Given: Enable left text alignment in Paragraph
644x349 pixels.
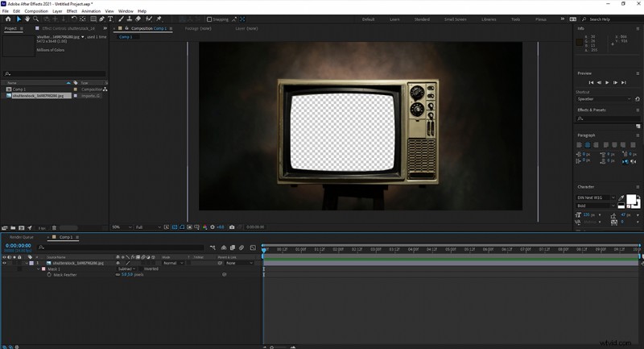Looking at the screenshot, I should (579, 145).
